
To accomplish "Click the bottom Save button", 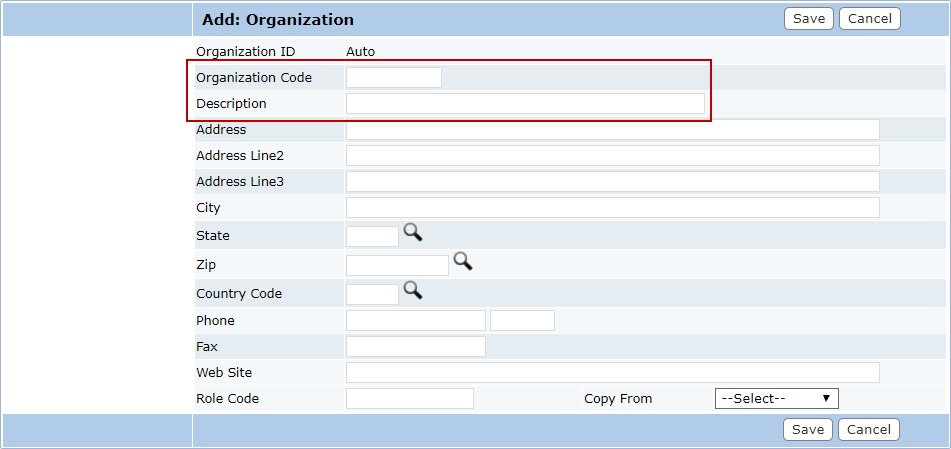I will (x=808, y=430).
